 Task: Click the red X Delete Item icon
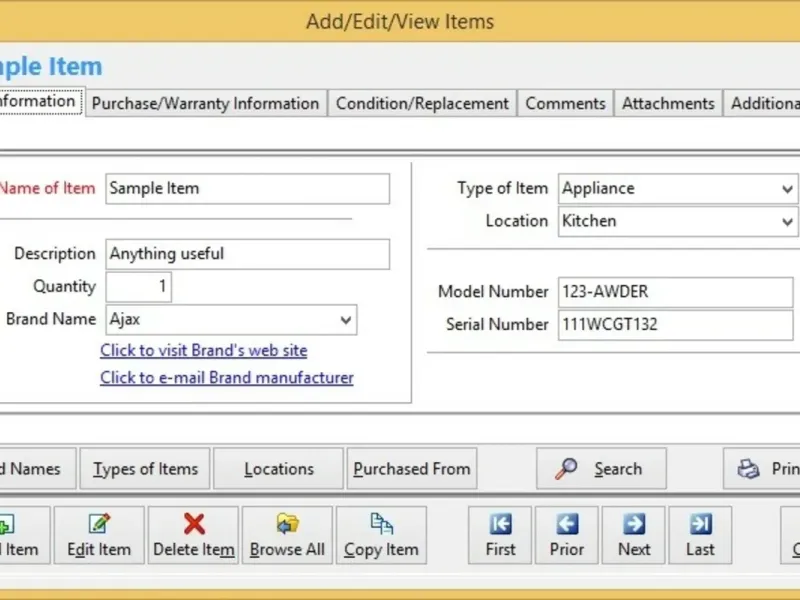(x=194, y=523)
